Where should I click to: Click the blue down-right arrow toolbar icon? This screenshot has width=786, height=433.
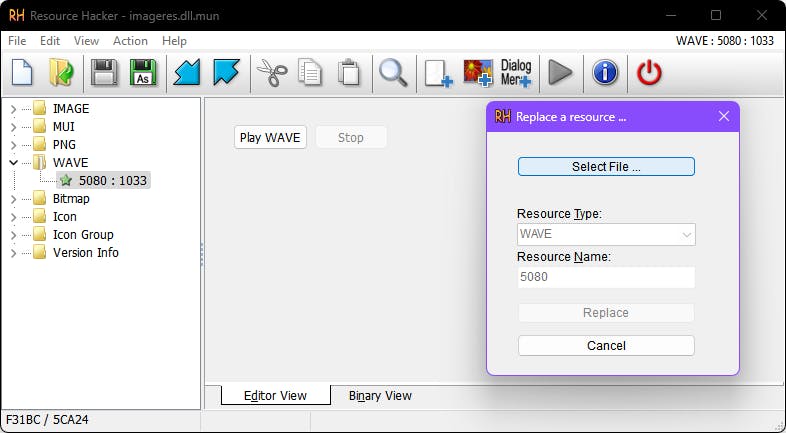coord(226,73)
